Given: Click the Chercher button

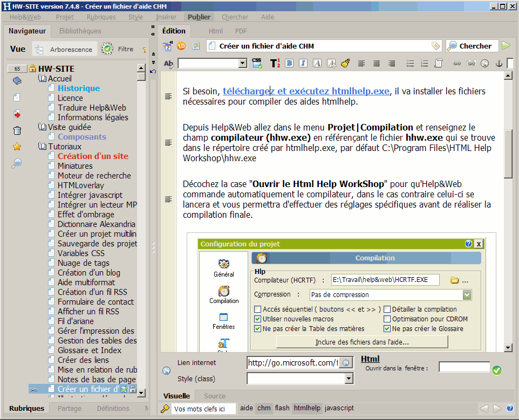Looking at the screenshot, I should [472, 46].
